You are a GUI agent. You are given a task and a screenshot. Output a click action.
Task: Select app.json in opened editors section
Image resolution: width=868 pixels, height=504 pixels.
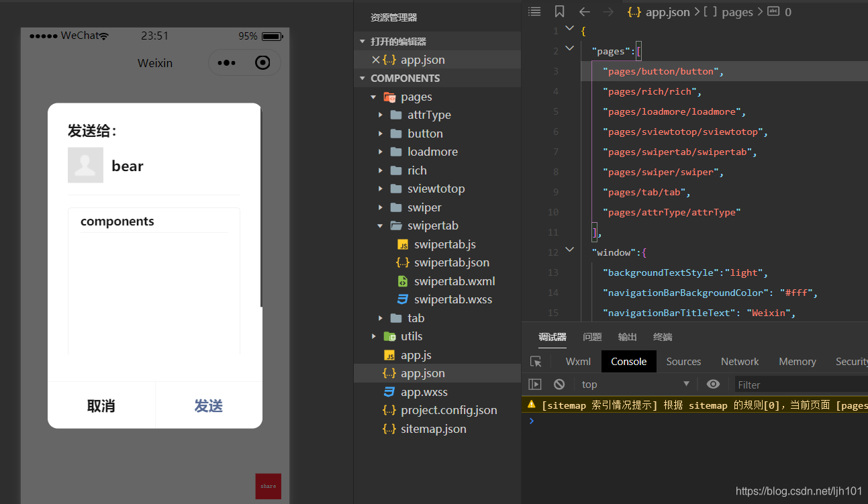[423, 60]
